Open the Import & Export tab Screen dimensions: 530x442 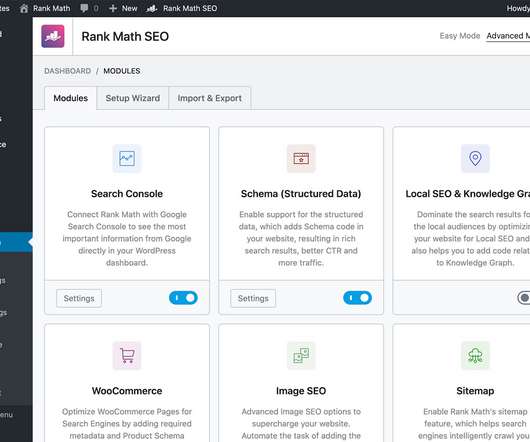(x=210, y=98)
